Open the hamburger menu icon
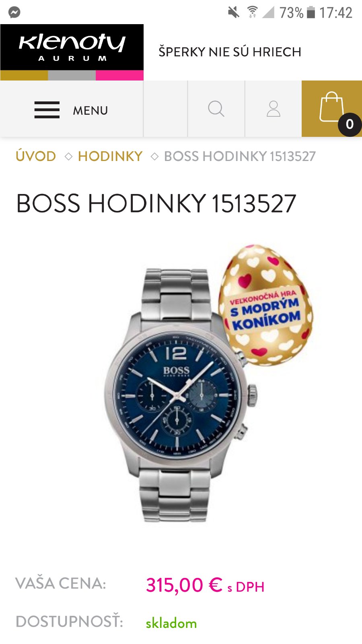Image resolution: width=362 pixels, height=644 pixels. (x=47, y=110)
